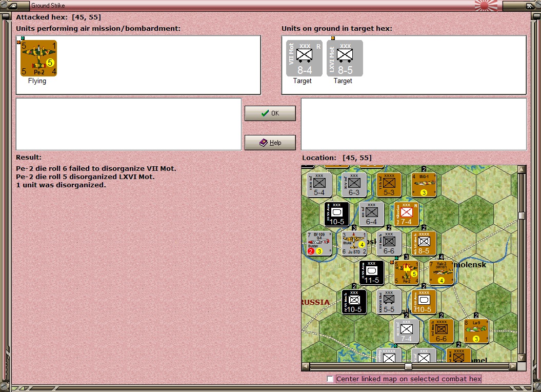Click the 'Target' label under LXVI Mot
This screenshot has height=392, width=541.
tap(343, 81)
